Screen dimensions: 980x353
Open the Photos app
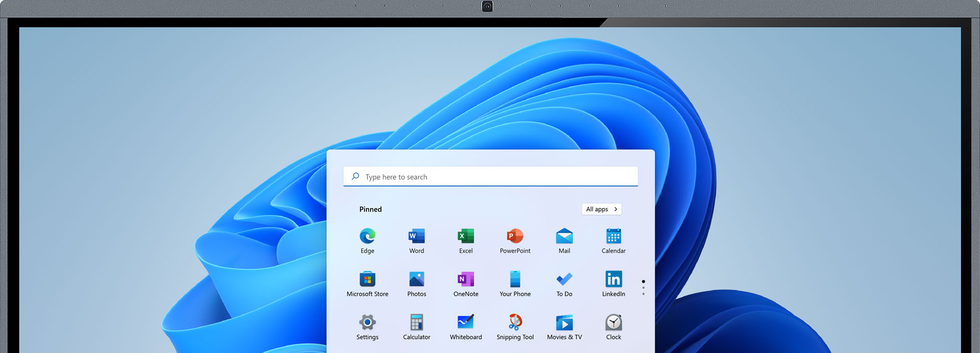tap(416, 284)
